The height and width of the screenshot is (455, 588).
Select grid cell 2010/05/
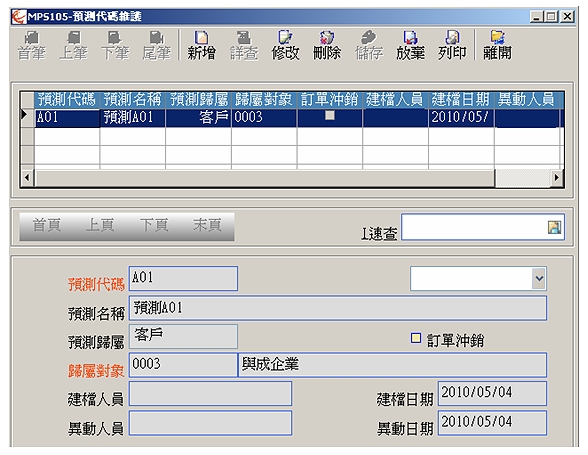click(x=461, y=118)
